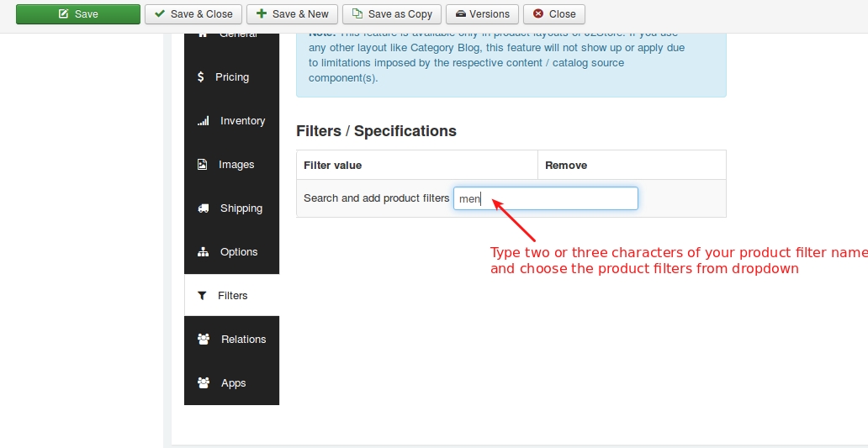Click the Images picture icon
This screenshot has height=448, width=868.
click(202, 165)
